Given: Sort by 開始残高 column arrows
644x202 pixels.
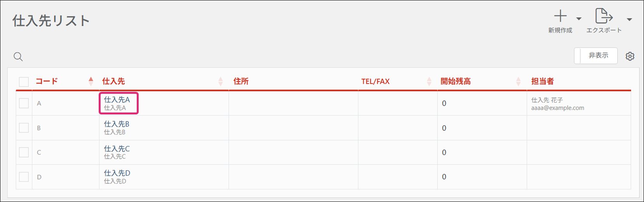Looking at the screenshot, I should pos(518,81).
